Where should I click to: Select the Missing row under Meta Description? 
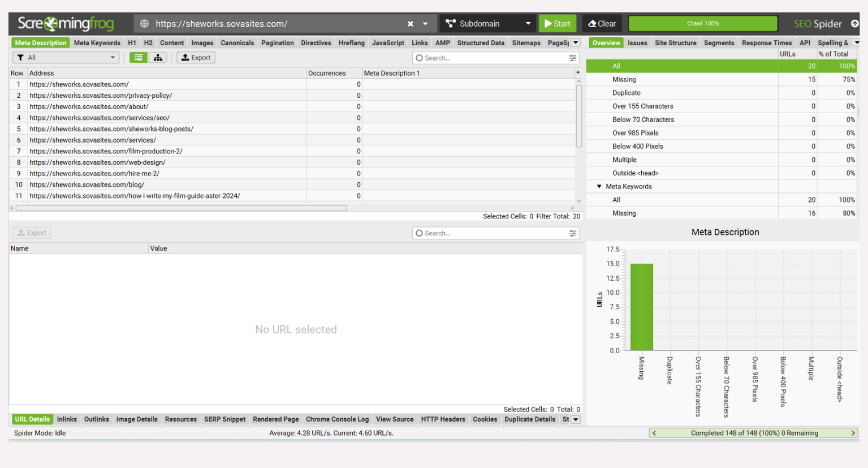pos(722,80)
